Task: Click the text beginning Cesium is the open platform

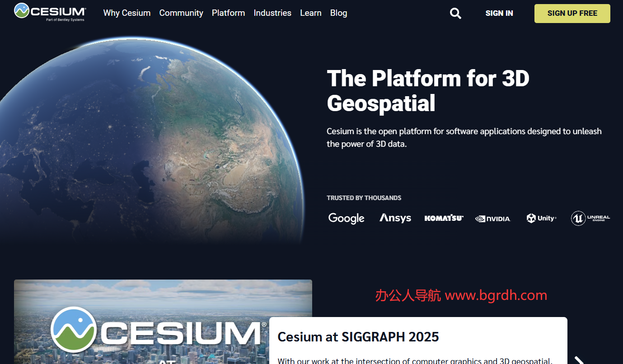Action: [x=464, y=138]
